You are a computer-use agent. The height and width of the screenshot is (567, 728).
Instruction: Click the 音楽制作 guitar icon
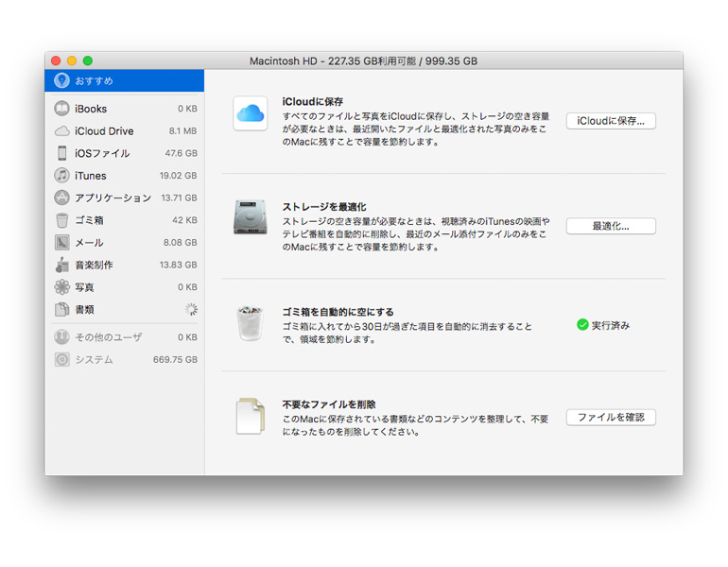tap(61, 265)
